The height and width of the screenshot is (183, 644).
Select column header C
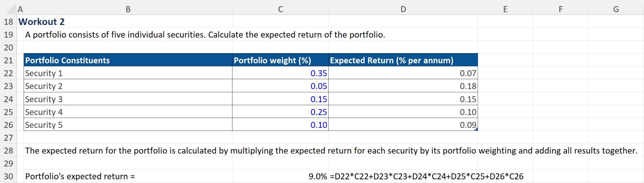click(280, 9)
